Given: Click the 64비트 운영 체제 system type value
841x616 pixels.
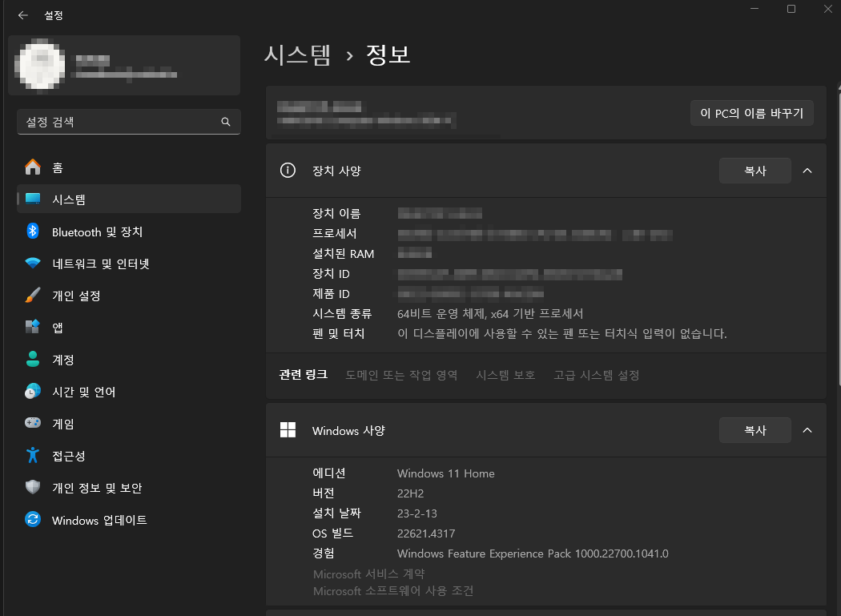Looking at the screenshot, I should point(489,313).
